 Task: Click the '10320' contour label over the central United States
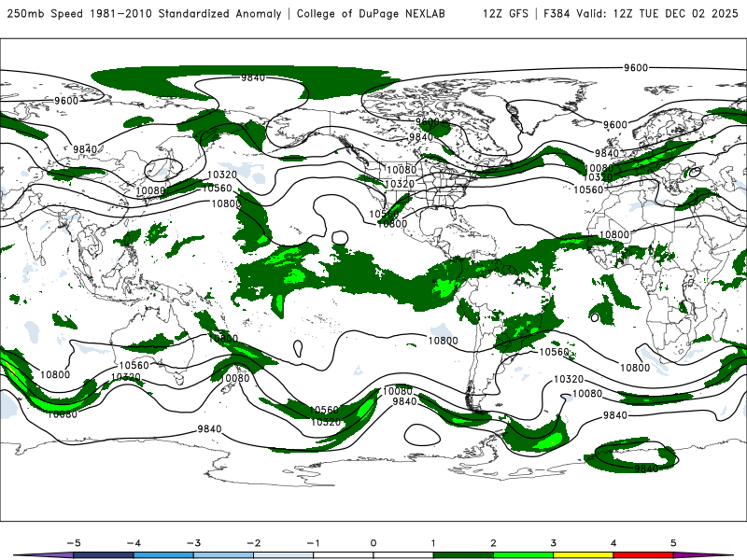click(x=400, y=184)
